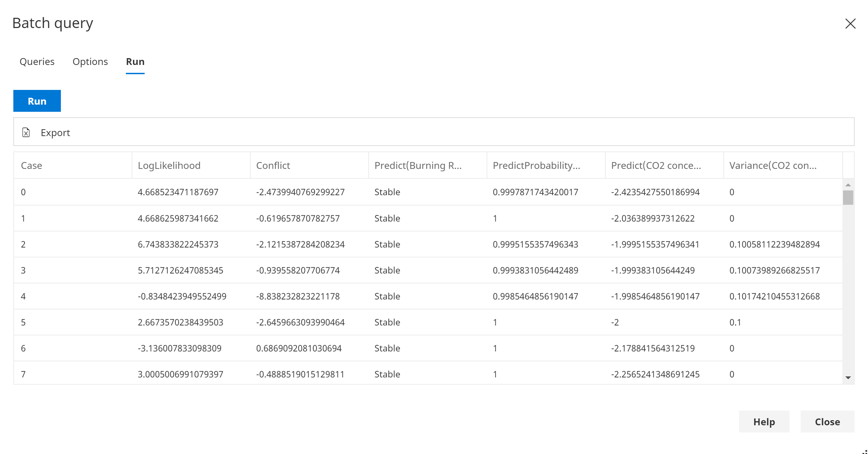The height and width of the screenshot is (454, 868).
Task: Click Export to save the results
Action: (56, 132)
